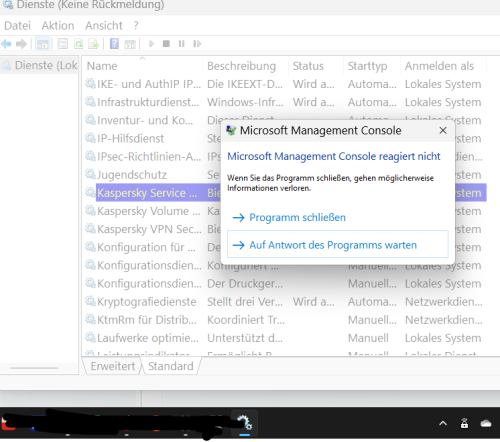Click the Dienste title bar icon
The width and height of the screenshot is (500, 442).
[x=8, y=5]
